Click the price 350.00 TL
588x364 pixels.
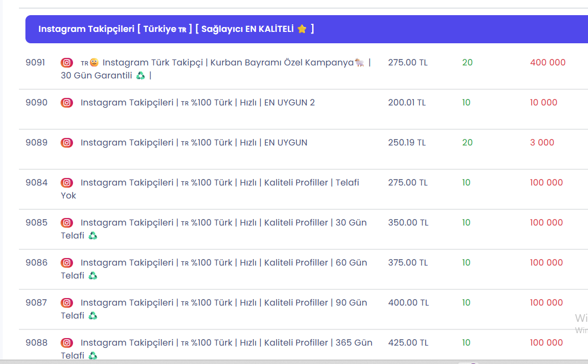(x=408, y=223)
